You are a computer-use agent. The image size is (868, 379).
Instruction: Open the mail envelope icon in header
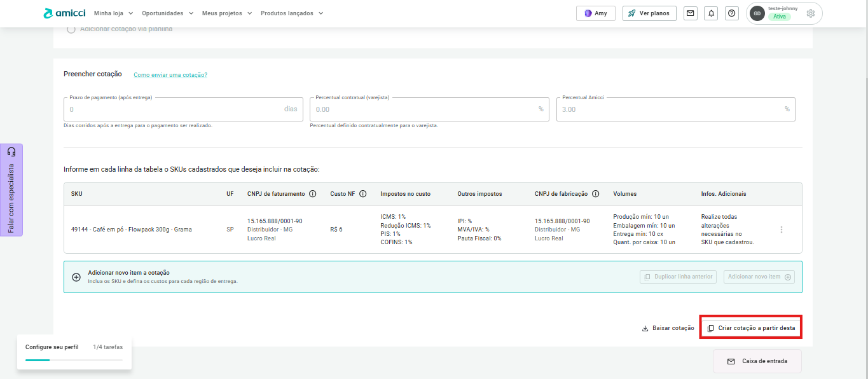[x=691, y=13]
